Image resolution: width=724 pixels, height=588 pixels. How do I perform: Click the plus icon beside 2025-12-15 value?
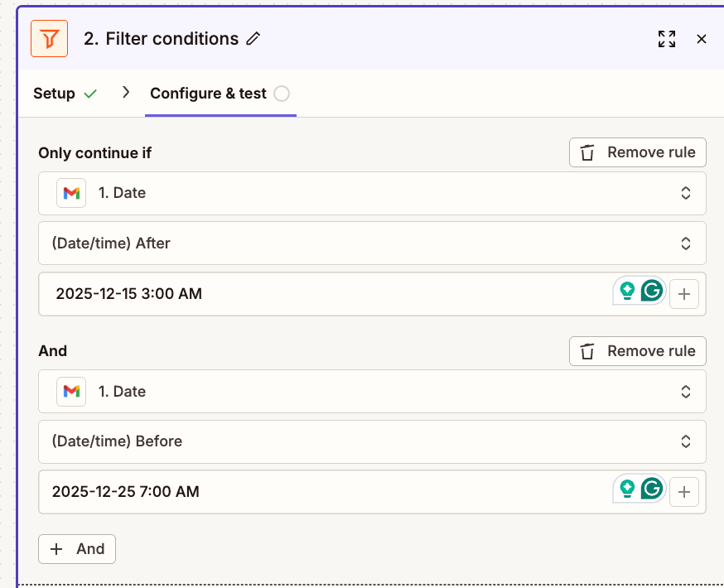684,294
